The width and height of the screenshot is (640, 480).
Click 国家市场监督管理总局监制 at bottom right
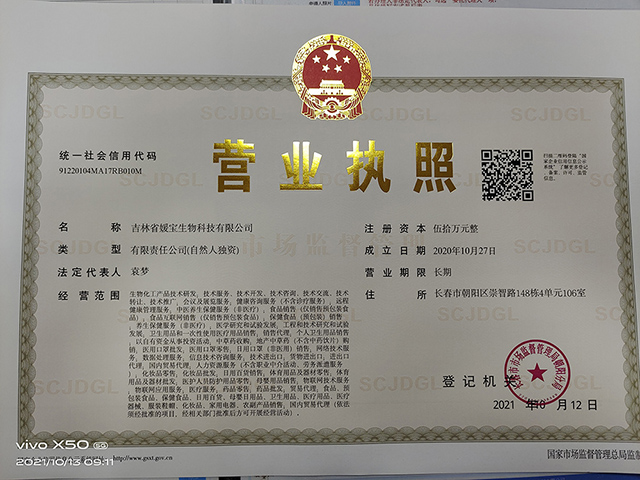coord(593,454)
